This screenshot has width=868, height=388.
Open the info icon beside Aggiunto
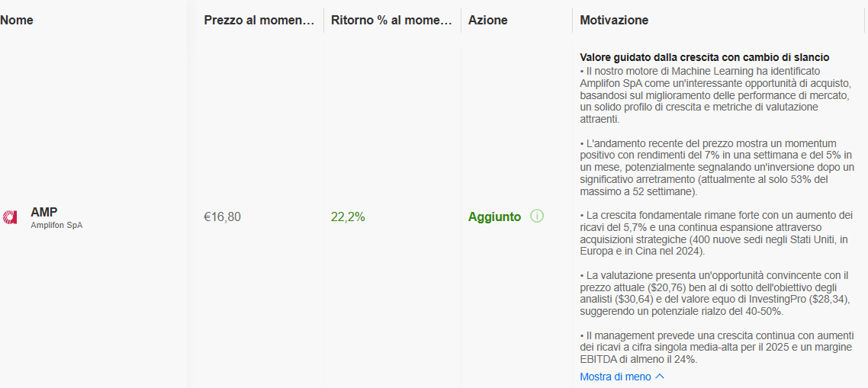click(536, 216)
